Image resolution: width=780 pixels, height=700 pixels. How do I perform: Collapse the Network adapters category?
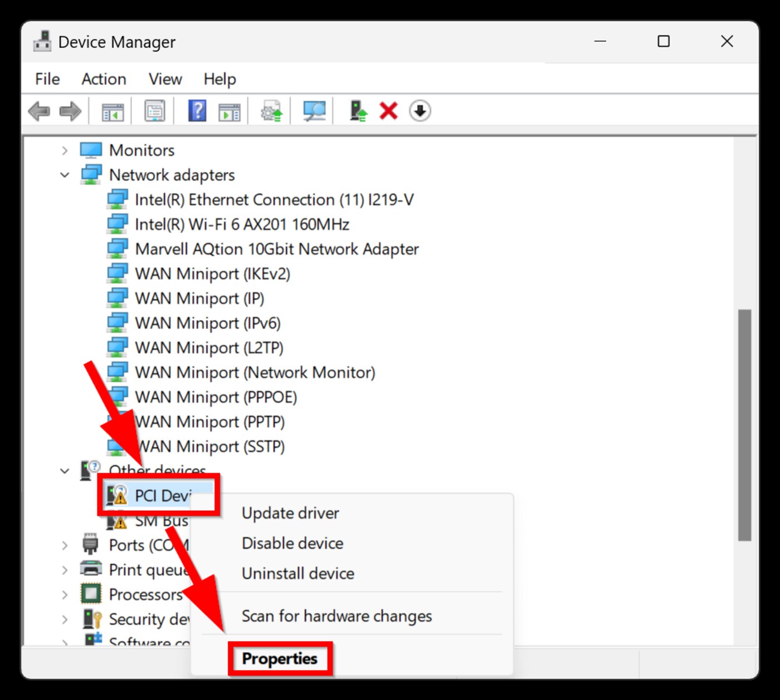[64, 174]
